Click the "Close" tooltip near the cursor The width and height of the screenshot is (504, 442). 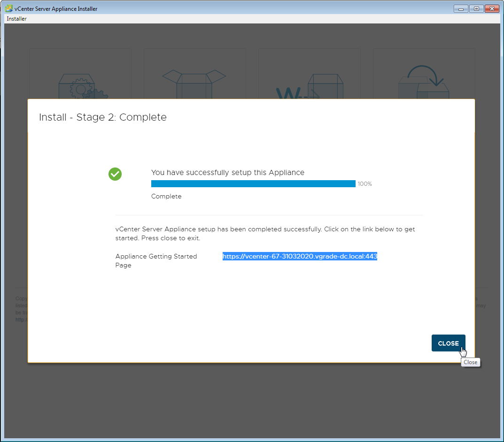click(470, 362)
